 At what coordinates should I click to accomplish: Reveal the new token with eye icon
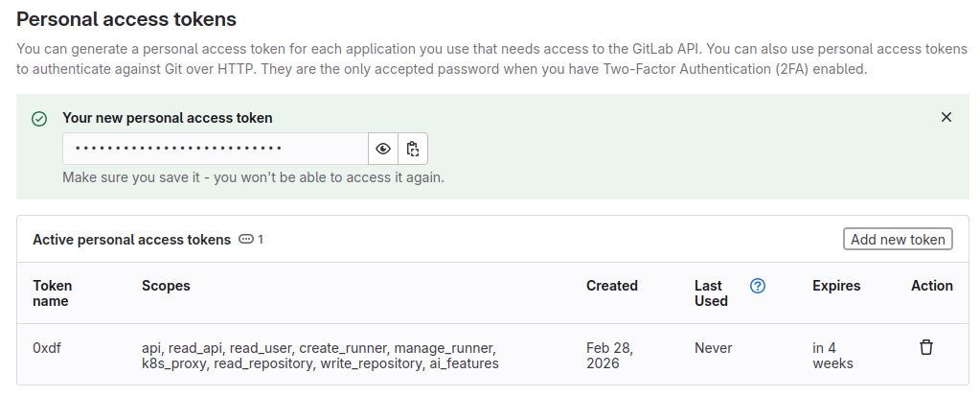pyautogui.click(x=383, y=149)
